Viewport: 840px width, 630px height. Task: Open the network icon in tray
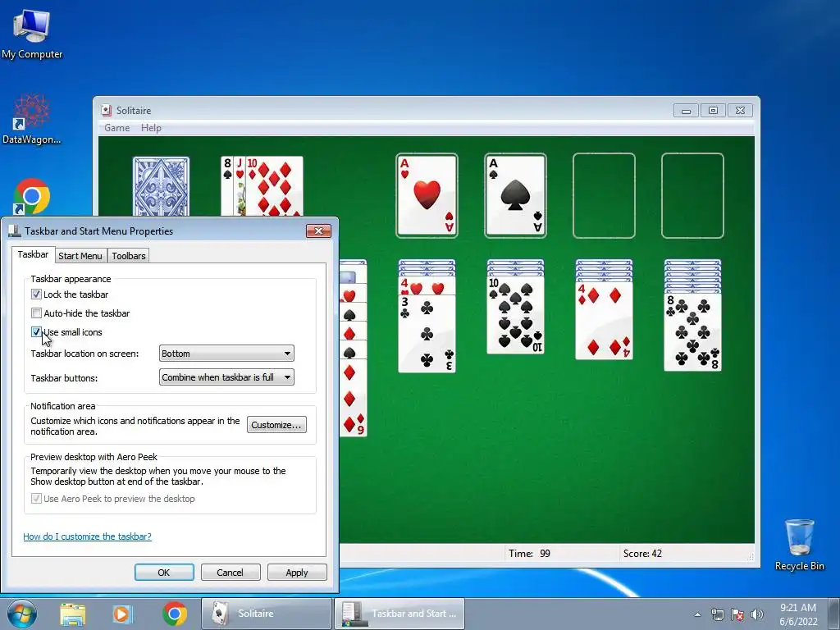pyautogui.click(x=717, y=614)
